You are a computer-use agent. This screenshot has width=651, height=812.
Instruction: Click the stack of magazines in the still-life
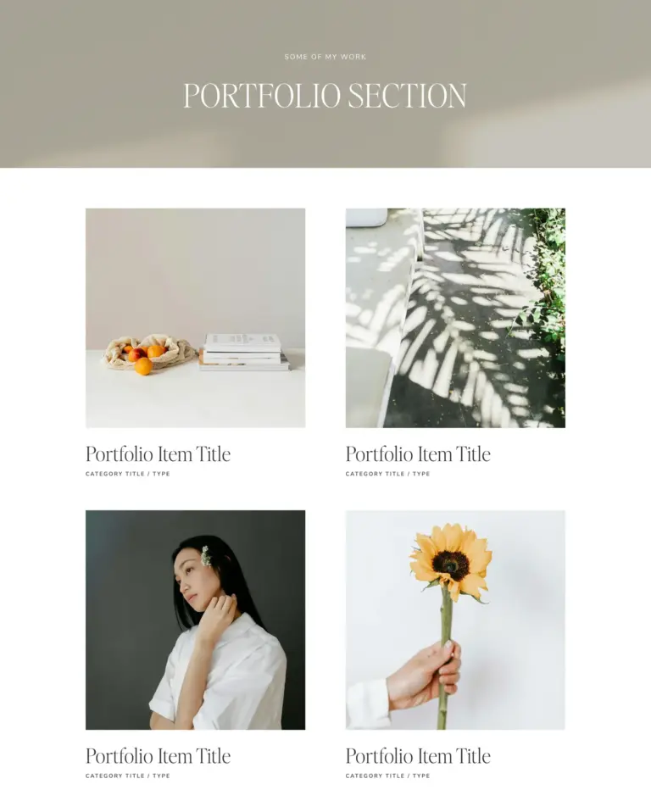244,352
